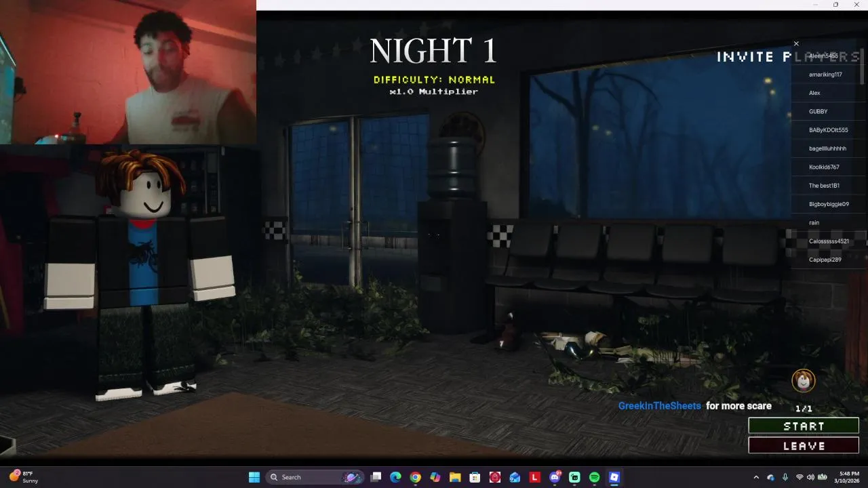Open the Outlook mail taskbar icon

(515, 477)
